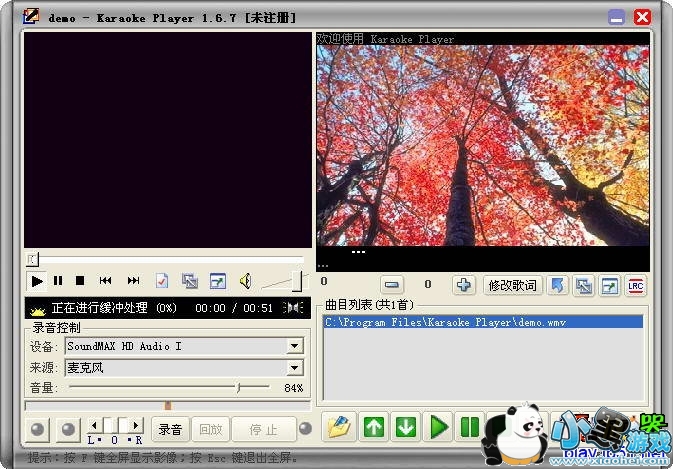Click the 修改歌词 edit lyrics button

[x=512, y=285]
